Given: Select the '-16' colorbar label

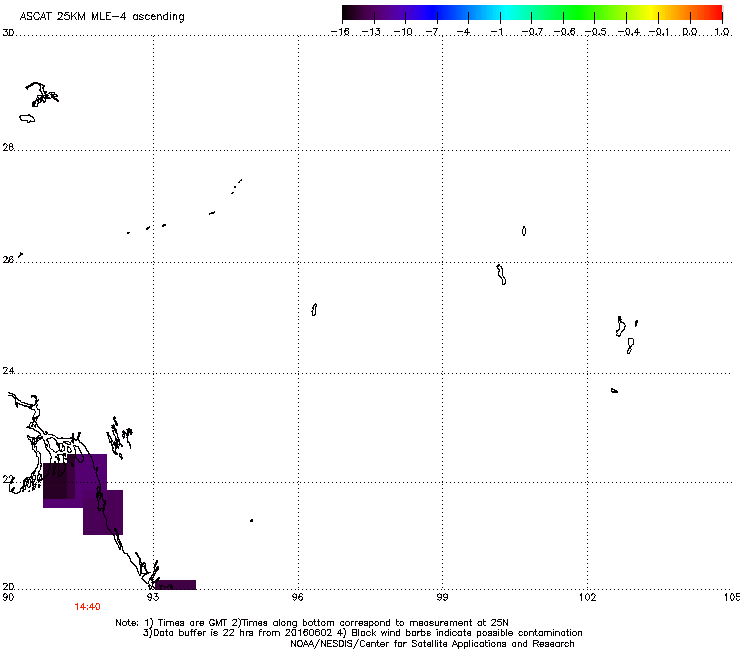Looking at the screenshot, I should pyautogui.click(x=340, y=32).
